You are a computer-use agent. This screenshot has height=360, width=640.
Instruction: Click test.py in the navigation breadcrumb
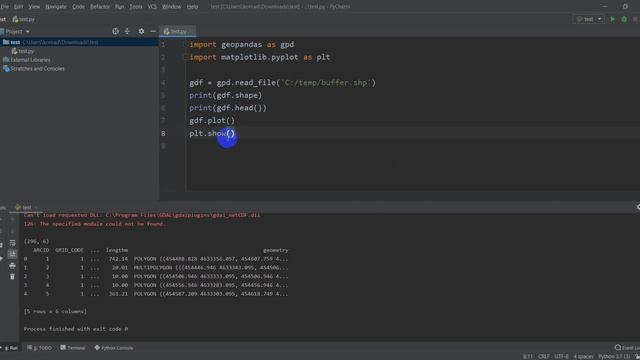point(23,19)
